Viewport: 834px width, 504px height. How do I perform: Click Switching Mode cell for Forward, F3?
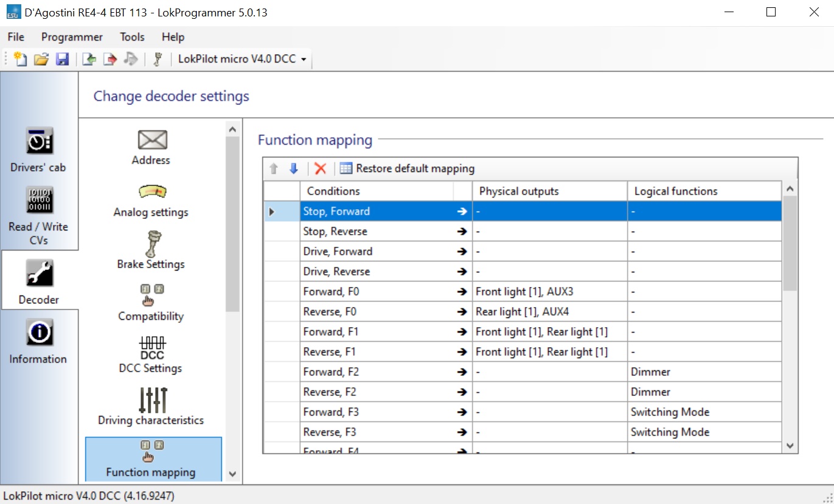tap(704, 412)
